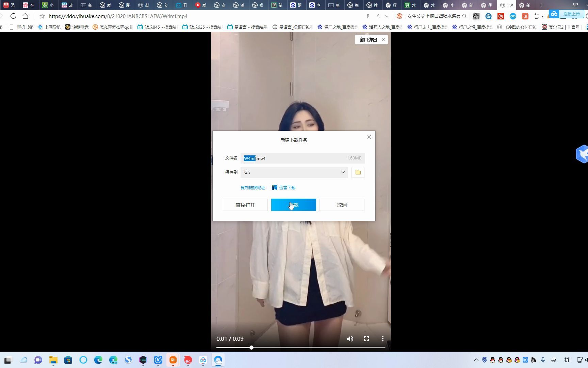Click the 复制链接地址 link
Image resolution: width=588 pixels, height=368 pixels.
pos(252,188)
